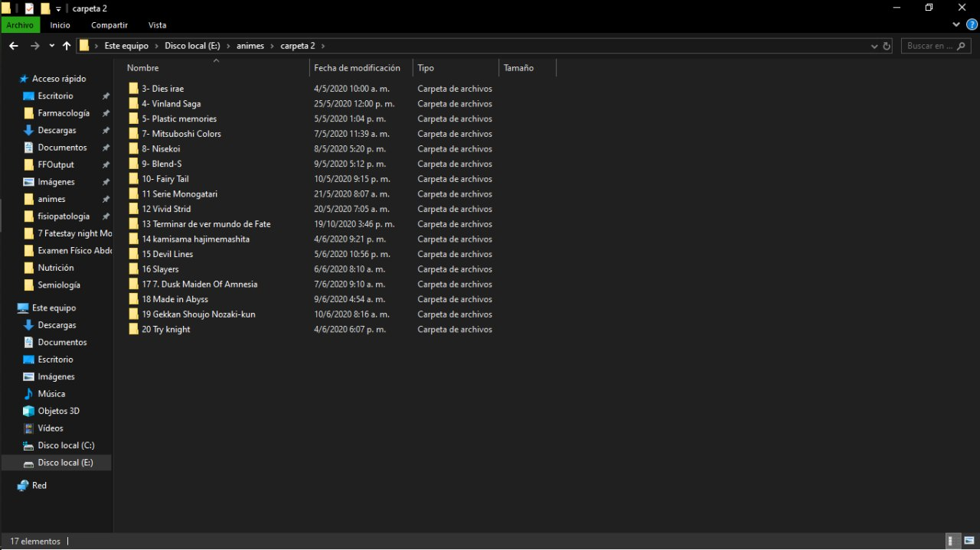Refresh the folder using the address bar icon
The width and height of the screenshot is (980, 550).
[x=887, y=46]
